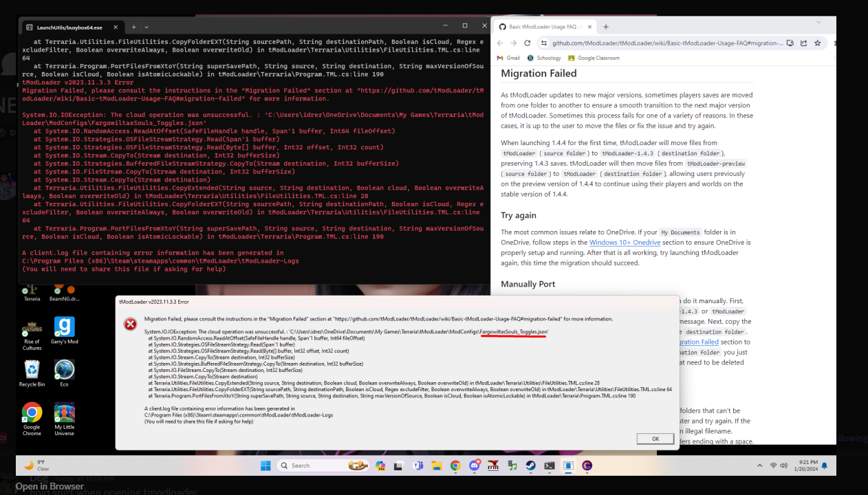Viewport: 868px width, 495px height.
Task: Go back in the Chrome browser
Action: tap(500, 43)
